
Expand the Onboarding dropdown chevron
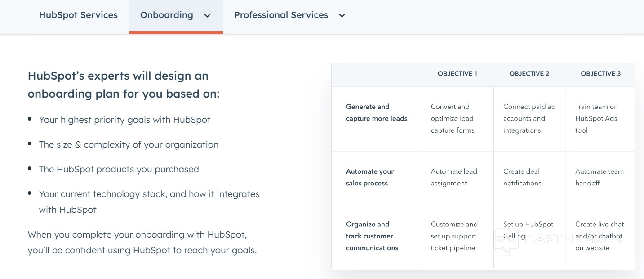click(207, 15)
